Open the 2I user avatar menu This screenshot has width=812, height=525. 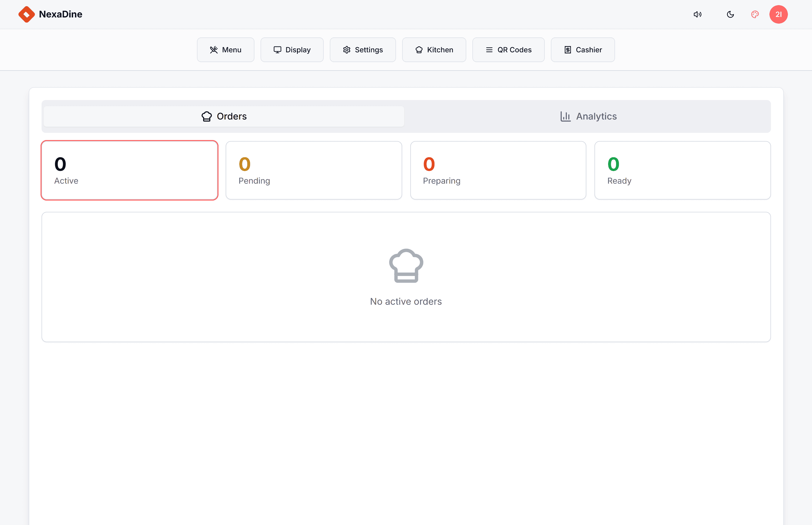pos(779,14)
